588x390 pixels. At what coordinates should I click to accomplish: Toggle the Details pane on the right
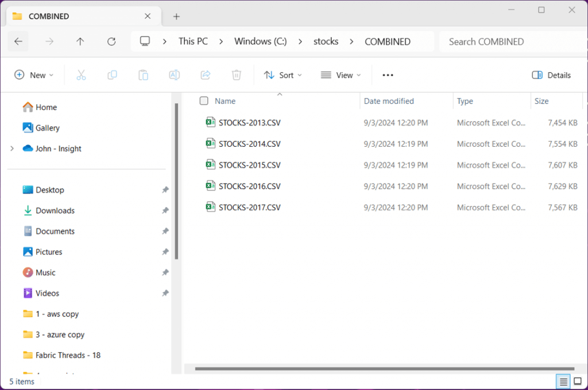click(x=551, y=75)
